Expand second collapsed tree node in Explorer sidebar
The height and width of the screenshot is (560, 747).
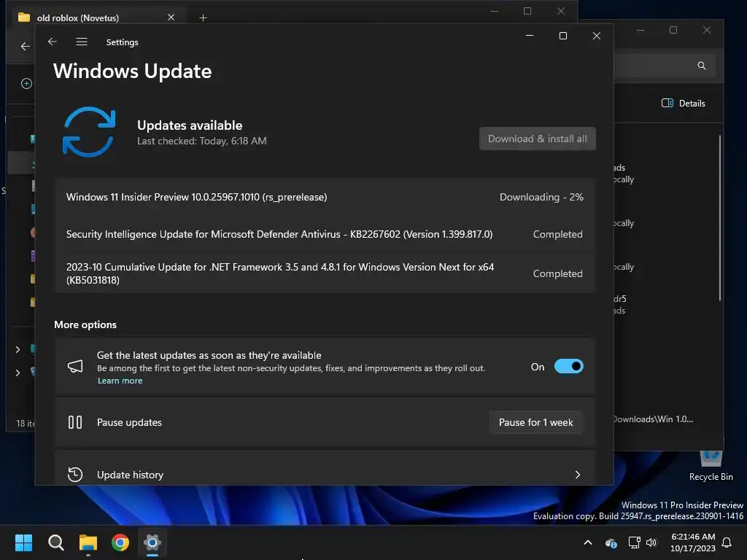[x=18, y=373]
